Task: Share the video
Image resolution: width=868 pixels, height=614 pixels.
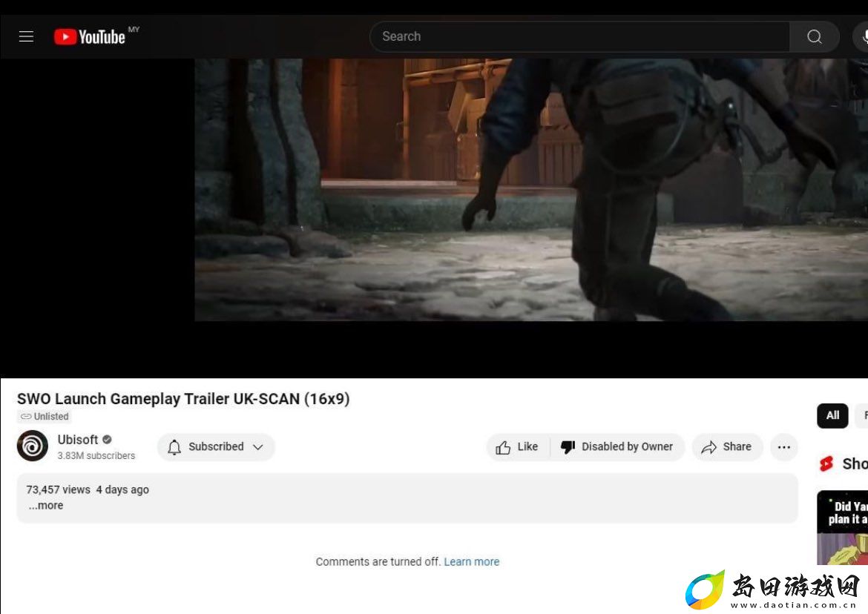Action: tap(727, 447)
